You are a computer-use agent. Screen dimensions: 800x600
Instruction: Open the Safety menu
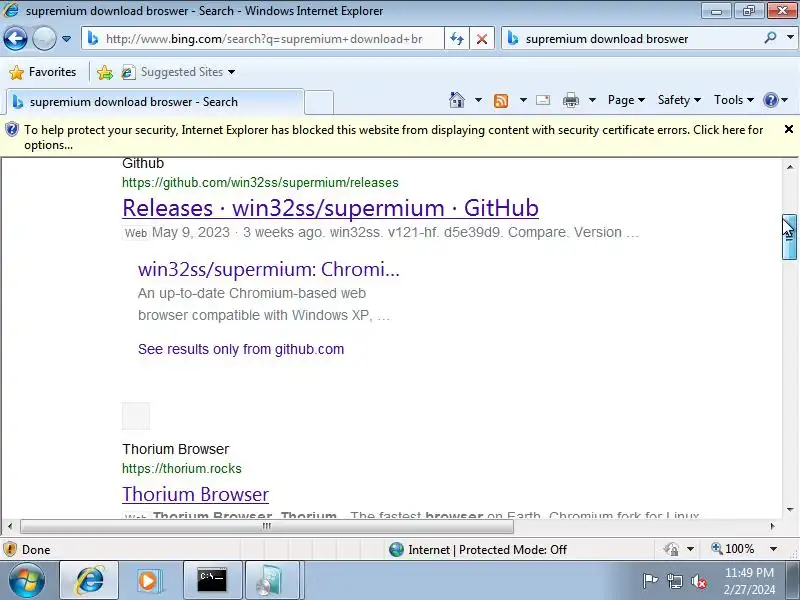coord(679,100)
